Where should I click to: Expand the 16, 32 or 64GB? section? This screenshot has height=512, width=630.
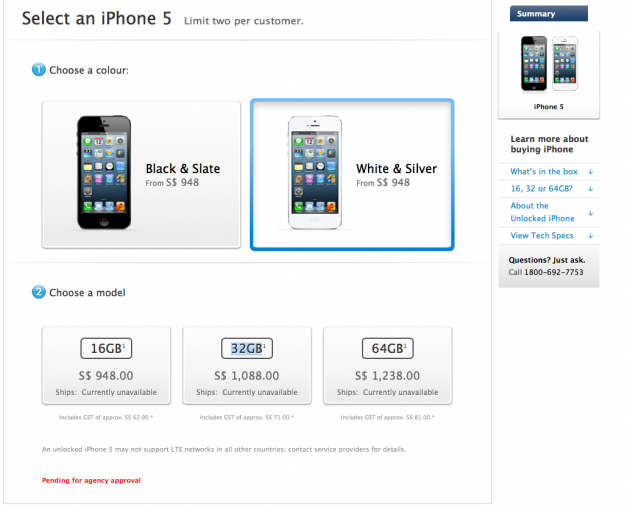[x=541, y=188]
